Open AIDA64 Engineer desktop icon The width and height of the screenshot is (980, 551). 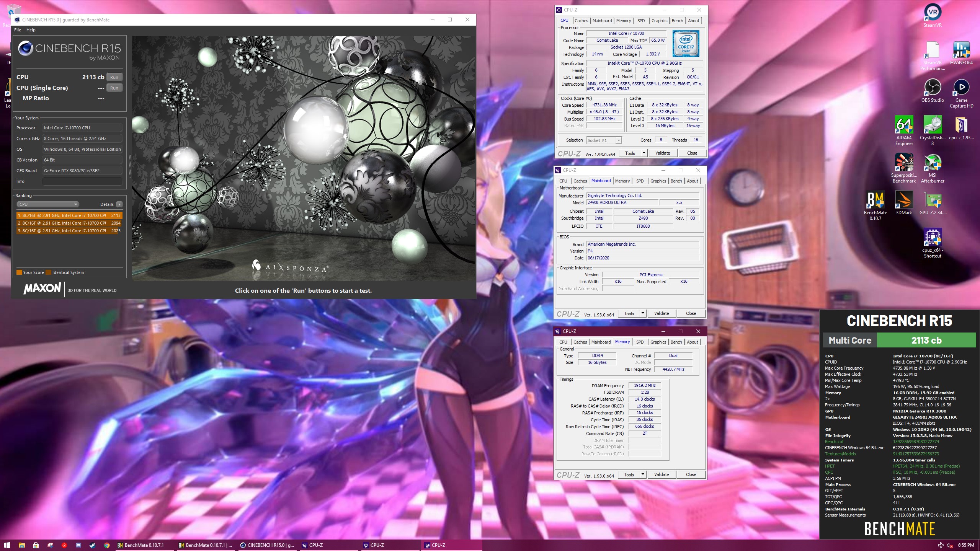pos(904,130)
